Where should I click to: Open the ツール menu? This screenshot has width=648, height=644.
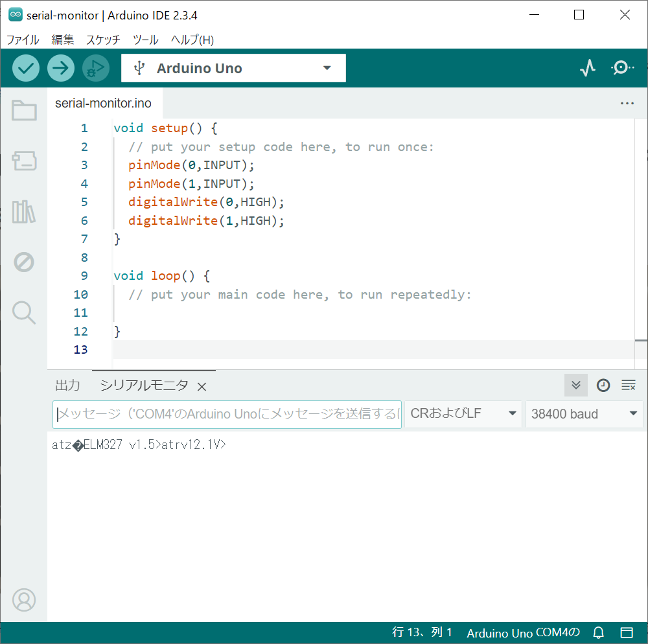tap(145, 40)
